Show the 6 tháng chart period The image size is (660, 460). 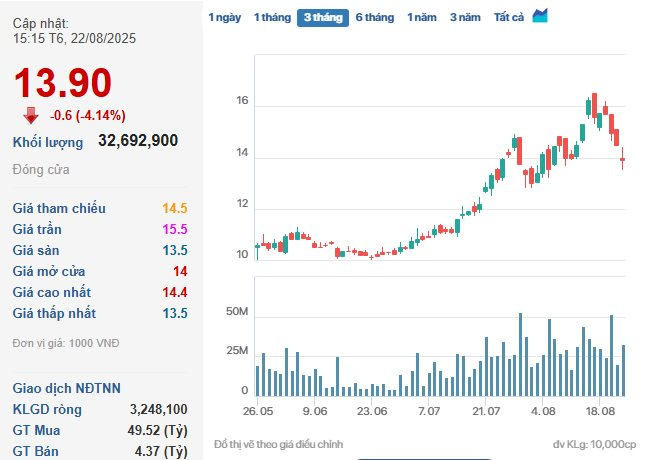(x=374, y=17)
